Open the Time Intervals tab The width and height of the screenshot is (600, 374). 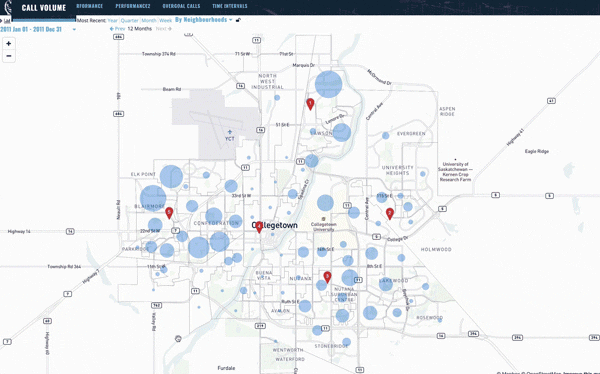click(230, 6)
